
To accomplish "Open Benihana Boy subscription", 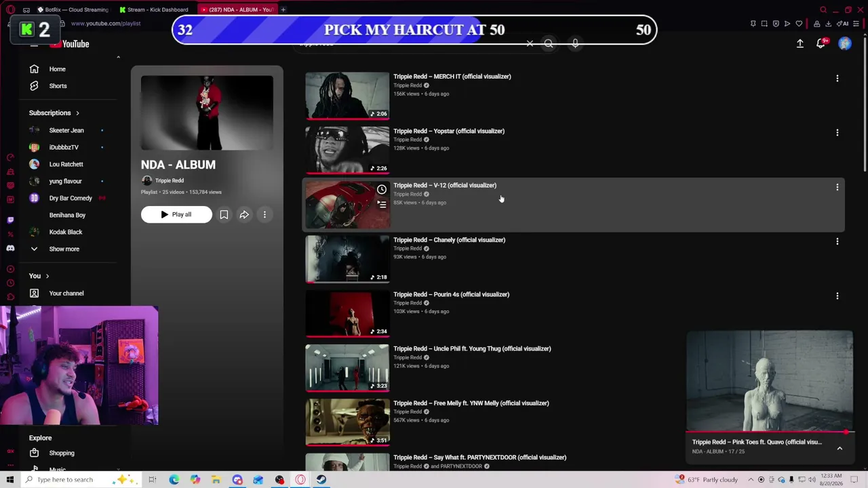I will coord(67,215).
